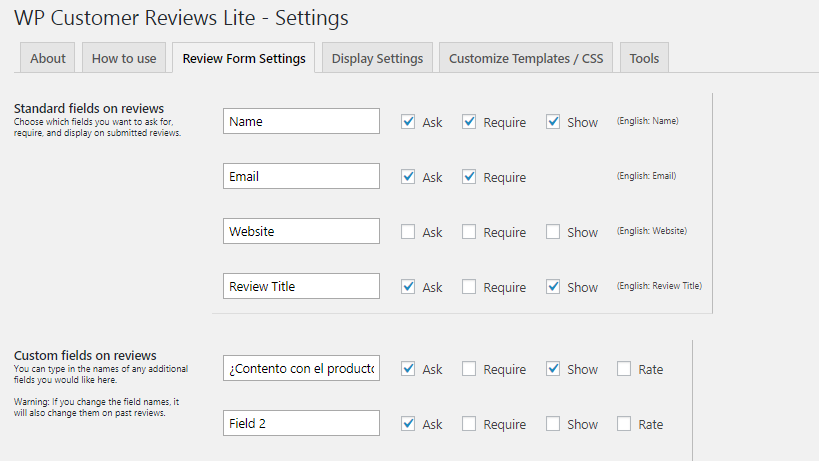Enable Rate for the Field 2 row

tap(624, 423)
